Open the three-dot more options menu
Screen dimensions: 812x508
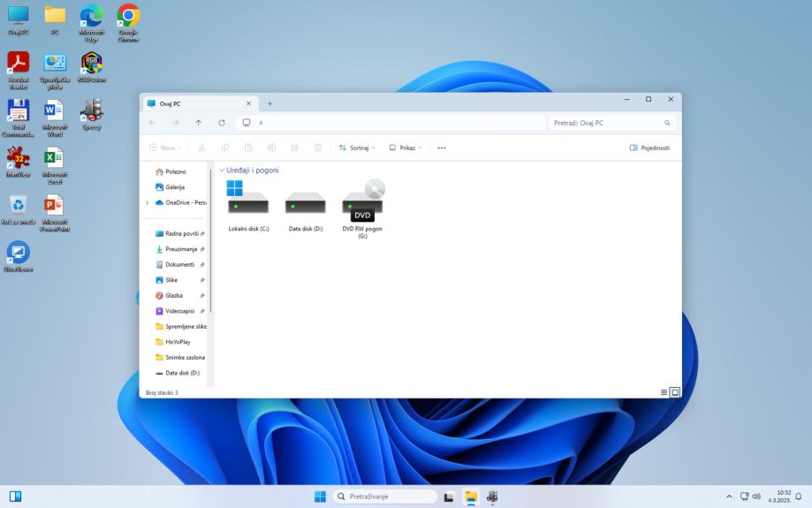[441, 148]
